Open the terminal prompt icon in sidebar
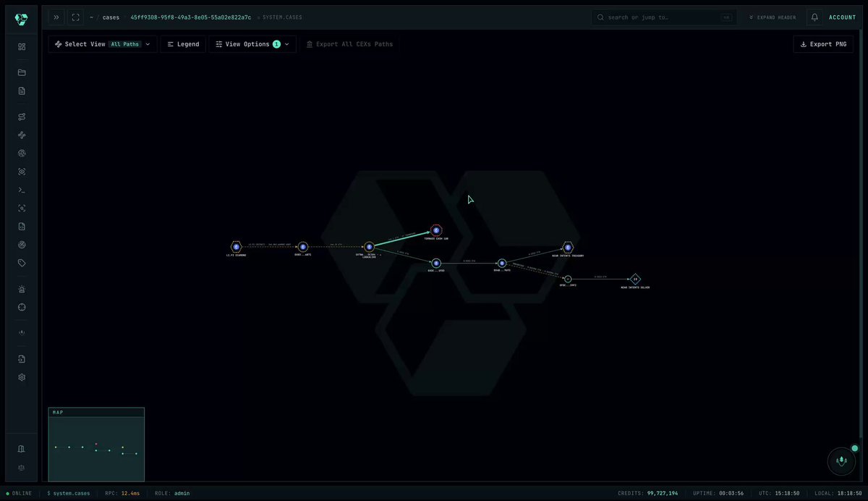The image size is (868, 501). click(22, 190)
